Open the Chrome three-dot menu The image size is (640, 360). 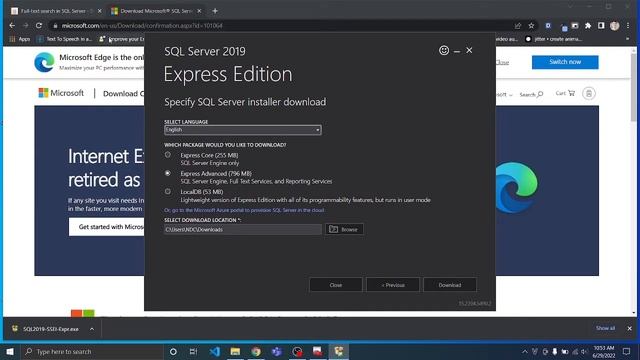tap(628, 26)
